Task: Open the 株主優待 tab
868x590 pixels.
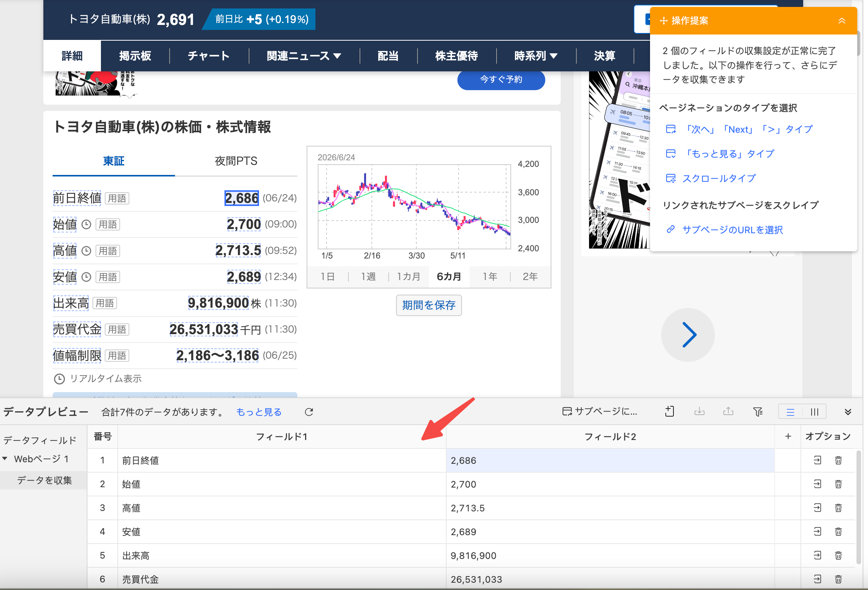Action: coord(457,56)
